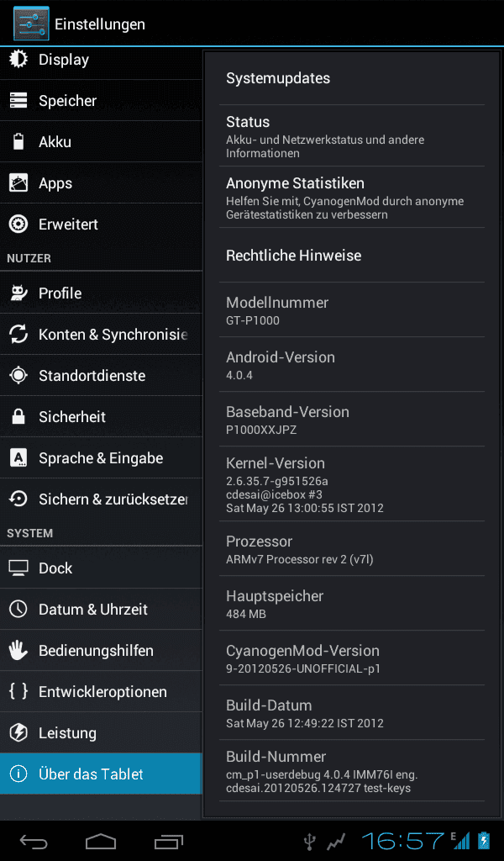Image resolution: width=504 pixels, height=861 pixels.
Task: Tap the home navigation button
Action: pyautogui.click(x=101, y=841)
